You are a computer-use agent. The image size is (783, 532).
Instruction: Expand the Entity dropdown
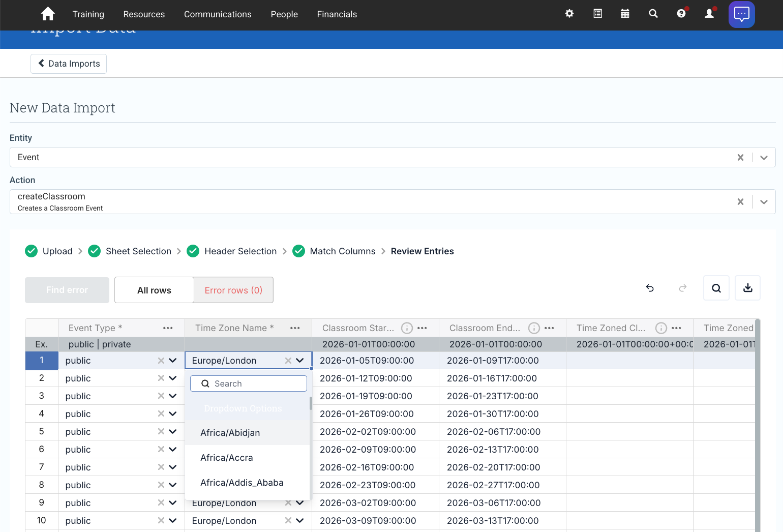coord(764,158)
